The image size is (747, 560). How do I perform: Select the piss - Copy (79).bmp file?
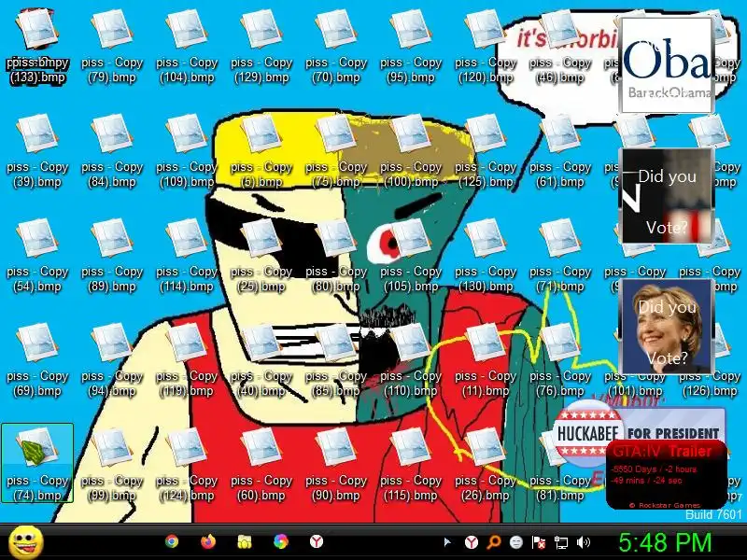[x=112, y=48]
